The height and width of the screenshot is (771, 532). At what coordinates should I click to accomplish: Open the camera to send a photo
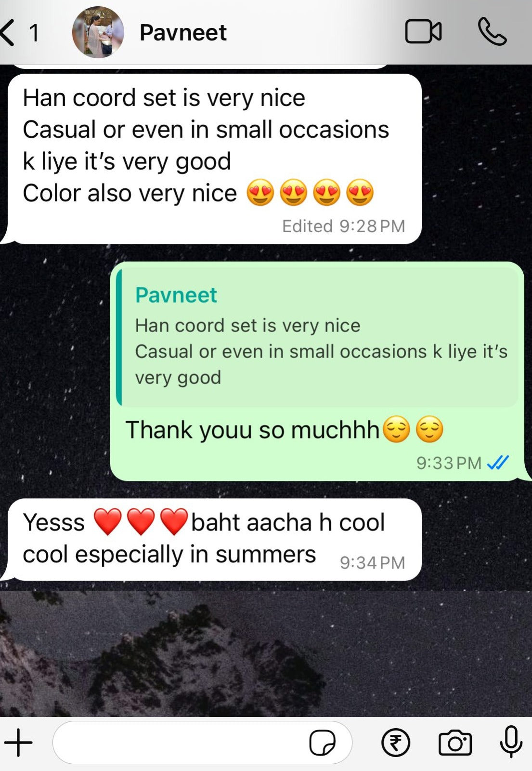click(455, 743)
